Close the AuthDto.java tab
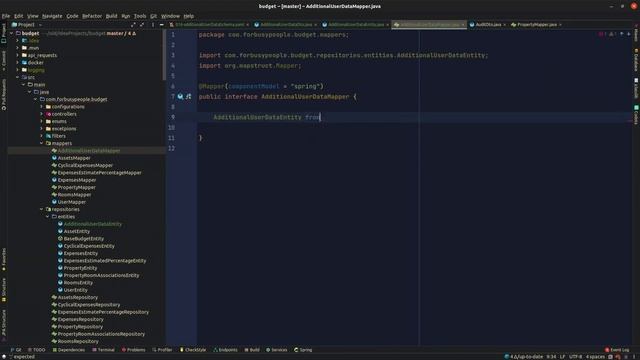 (x=505, y=25)
